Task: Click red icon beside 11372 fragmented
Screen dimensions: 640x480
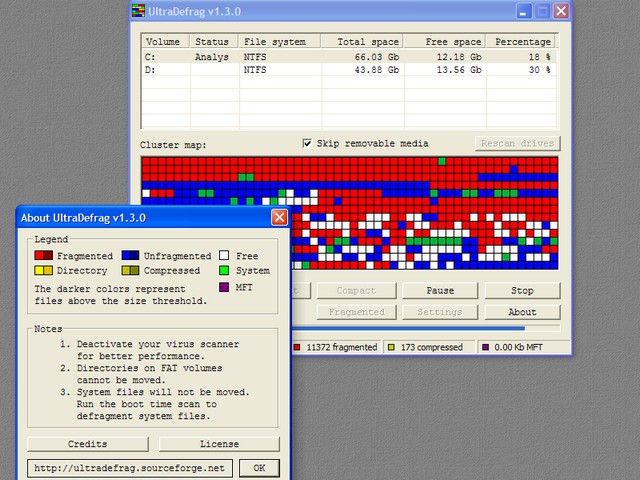Action: click(297, 347)
